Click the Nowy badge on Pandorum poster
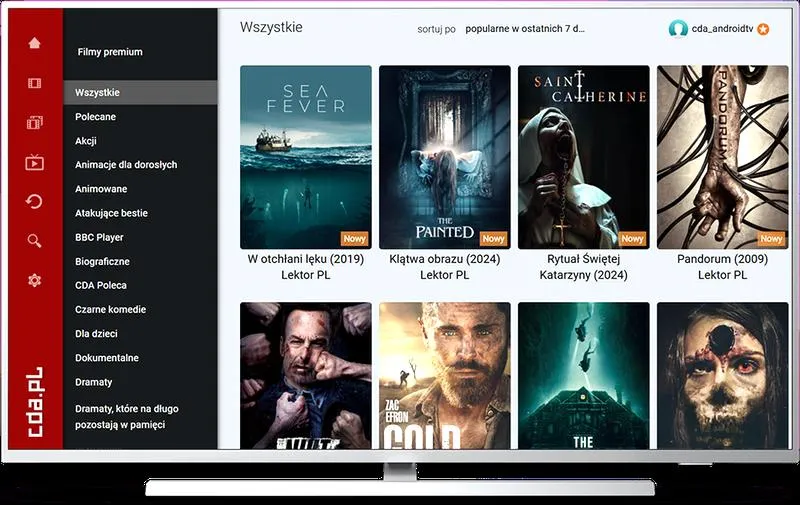Image resolution: width=800 pixels, height=505 pixels. pyautogui.click(x=771, y=238)
